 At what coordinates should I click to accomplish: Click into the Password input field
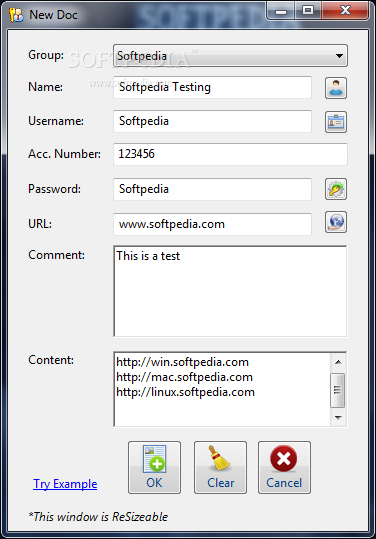[x=212, y=189]
